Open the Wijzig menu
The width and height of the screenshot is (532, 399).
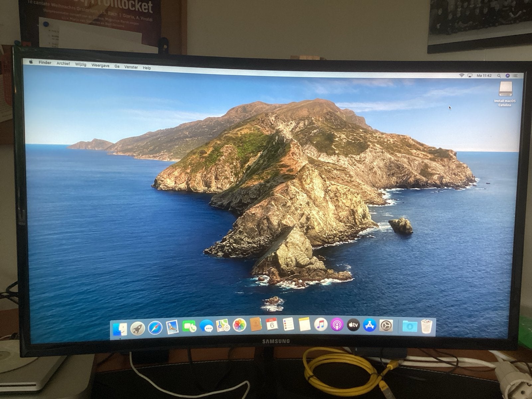click(x=81, y=65)
